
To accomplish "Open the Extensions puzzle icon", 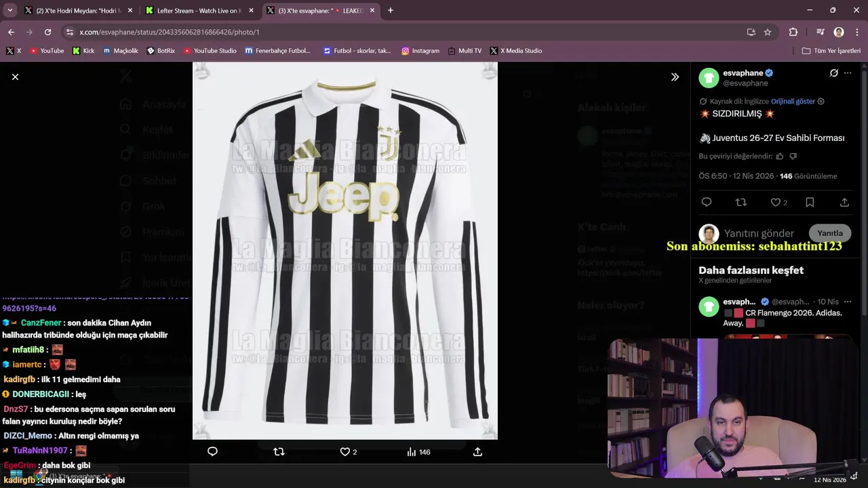I will tap(793, 32).
